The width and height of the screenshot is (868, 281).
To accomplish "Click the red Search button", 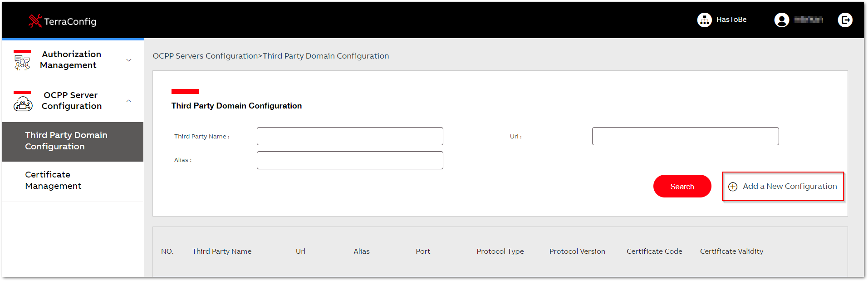I will [682, 186].
